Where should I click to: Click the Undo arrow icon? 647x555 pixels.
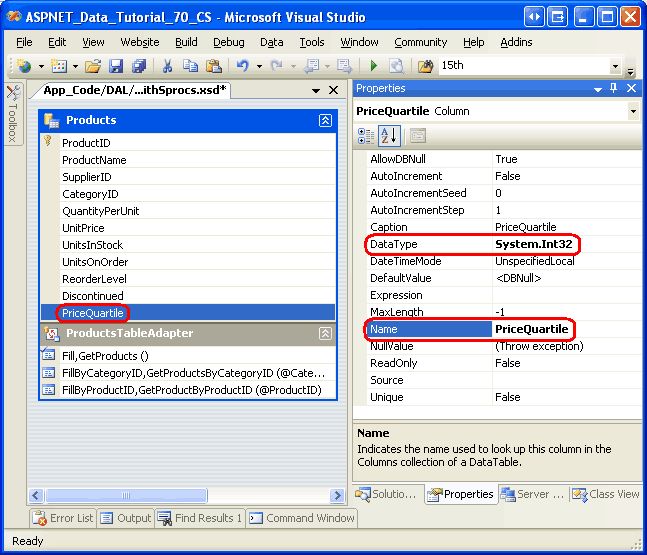[243, 66]
